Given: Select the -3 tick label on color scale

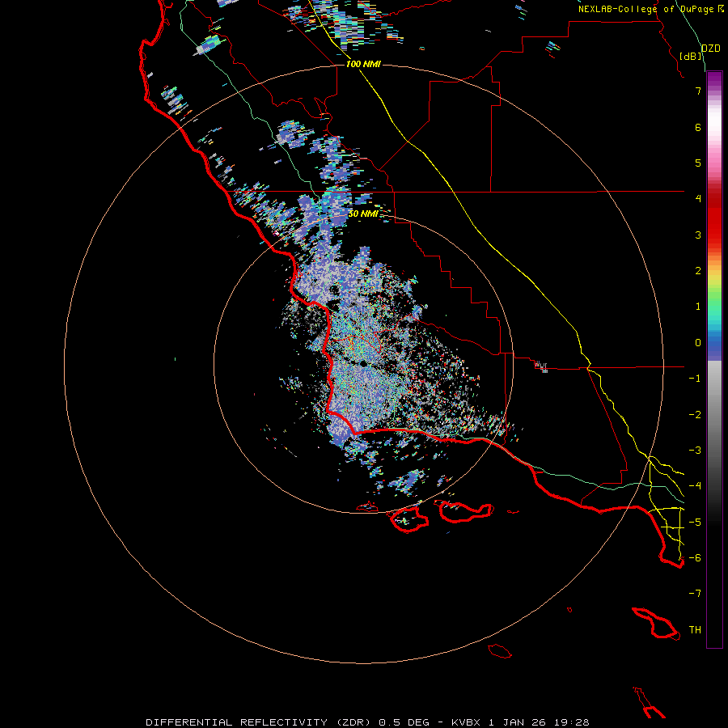Looking at the screenshot, I should (695, 451).
